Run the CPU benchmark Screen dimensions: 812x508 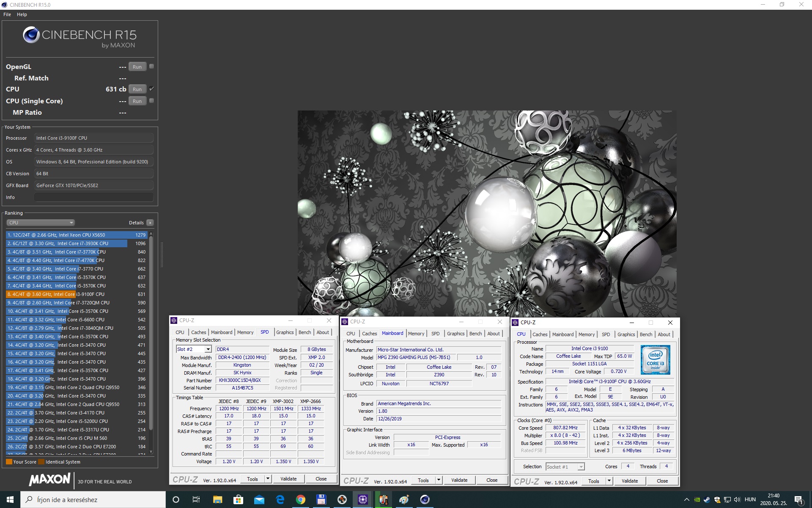137,89
